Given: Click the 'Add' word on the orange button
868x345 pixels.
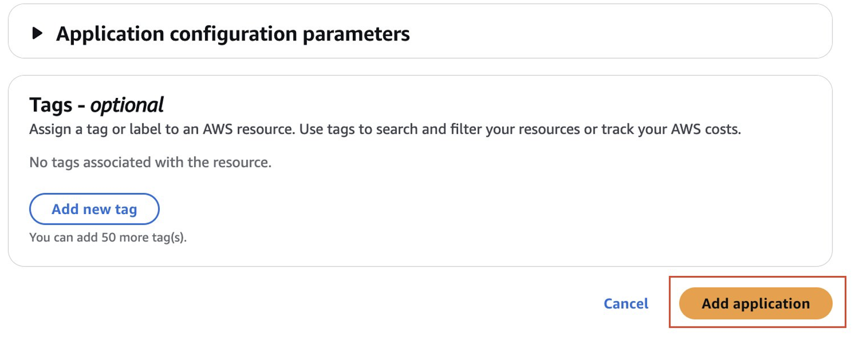Looking at the screenshot, I should (x=715, y=304).
